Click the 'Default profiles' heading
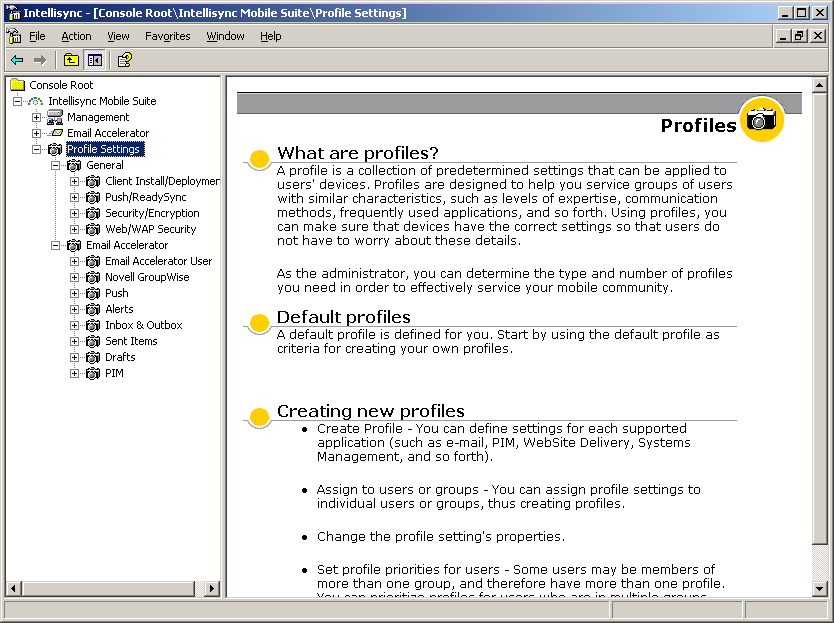Image resolution: width=834 pixels, height=623 pixels. tap(344, 317)
